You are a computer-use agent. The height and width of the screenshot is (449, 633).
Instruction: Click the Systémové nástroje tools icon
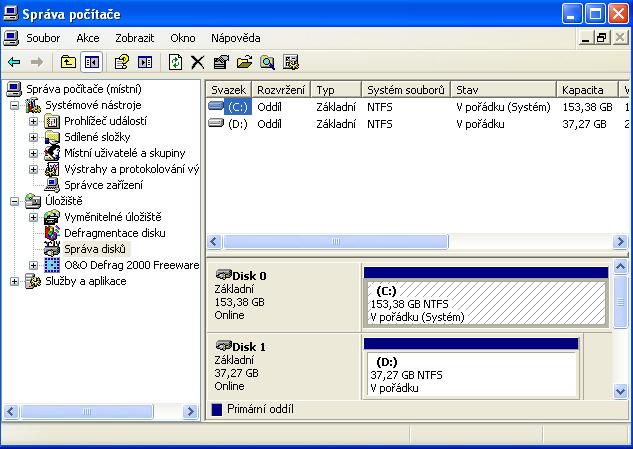pyautogui.click(x=33, y=105)
